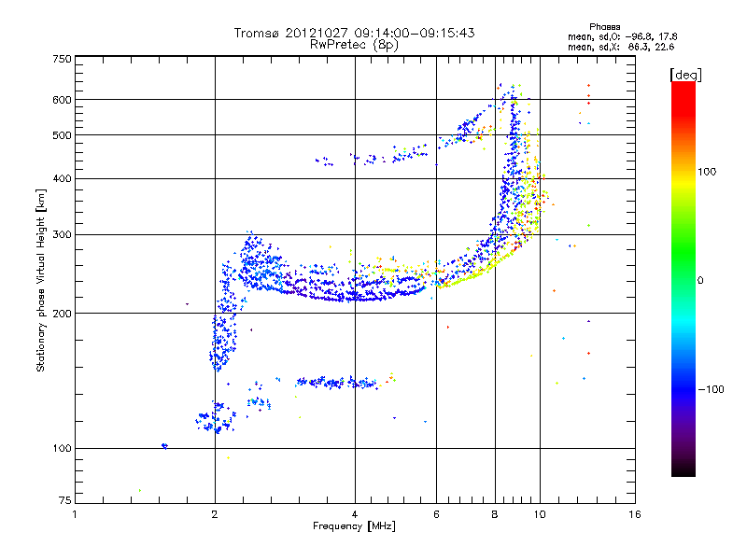Click the 'Frequency [MHz]' axis label

tap(354, 526)
